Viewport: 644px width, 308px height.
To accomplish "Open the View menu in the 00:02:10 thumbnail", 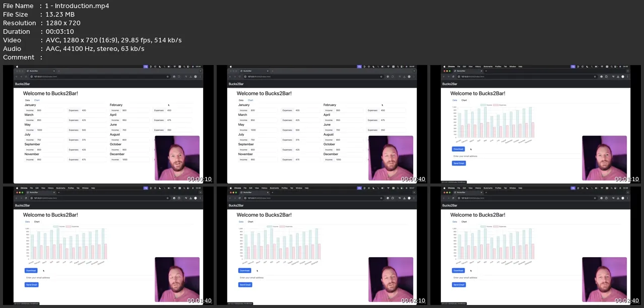I will coord(257,188).
